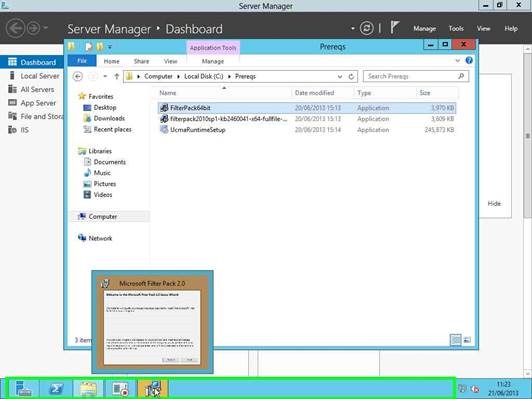The height and width of the screenshot is (399, 532).
Task: Expand the Explorer ribbon with the chevron
Action: tap(457, 61)
